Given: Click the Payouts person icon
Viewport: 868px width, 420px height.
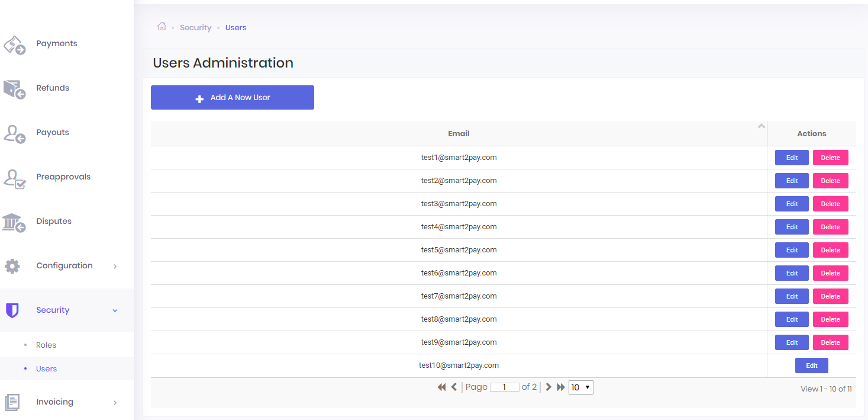Looking at the screenshot, I should point(14,133).
